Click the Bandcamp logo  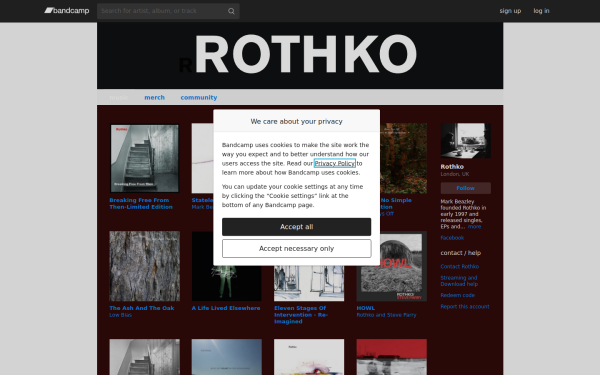[67, 11]
